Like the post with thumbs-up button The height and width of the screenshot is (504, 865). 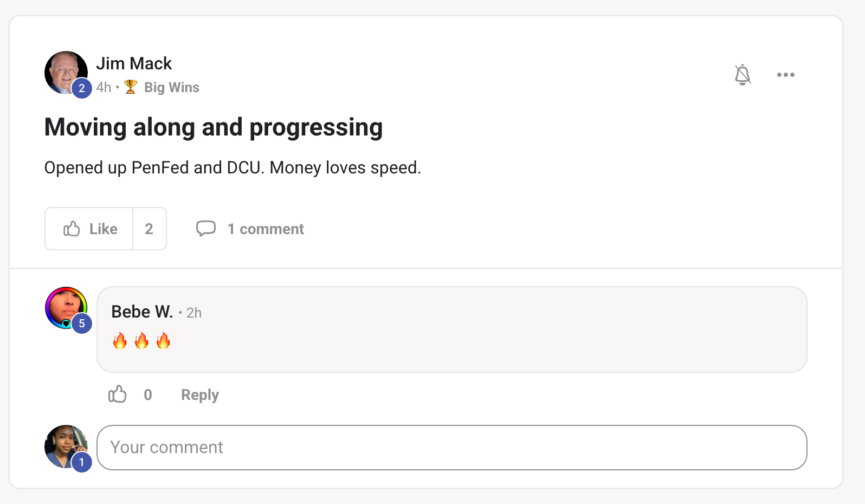pos(89,229)
